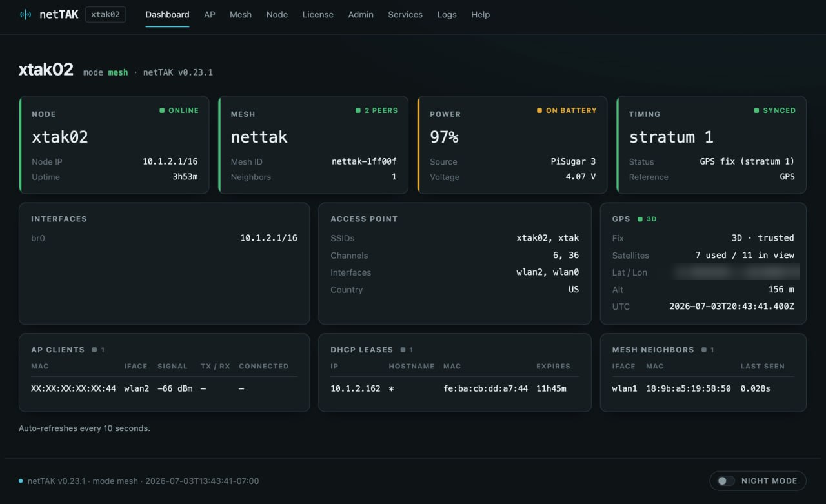
Task: Click the 156 m altitude value
Action: 781,290
